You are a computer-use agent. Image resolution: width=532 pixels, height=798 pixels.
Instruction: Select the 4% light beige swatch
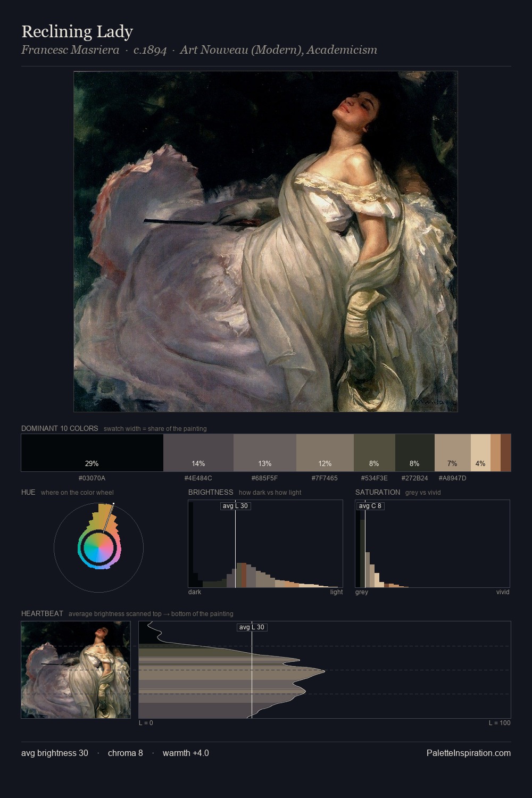coord(480,453)
